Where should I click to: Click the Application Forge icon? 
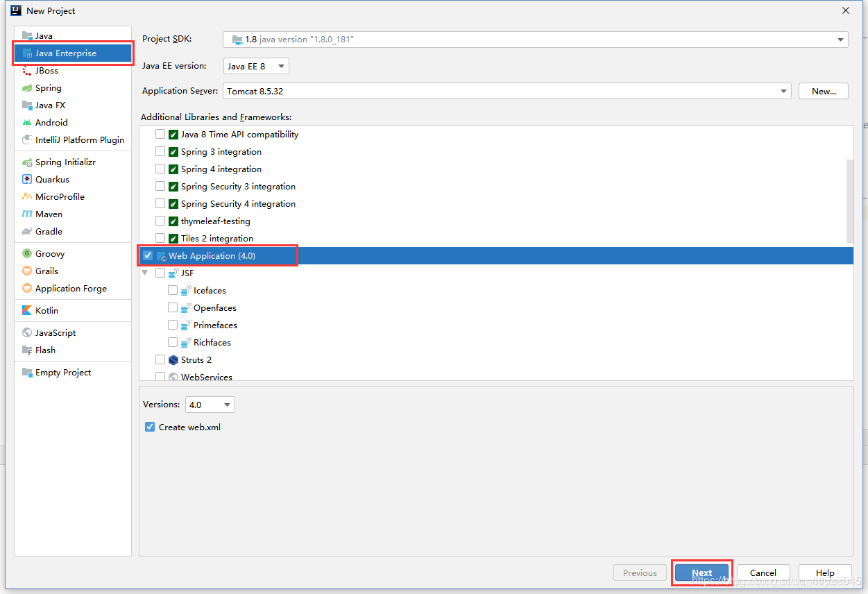[x=27, y=289]
